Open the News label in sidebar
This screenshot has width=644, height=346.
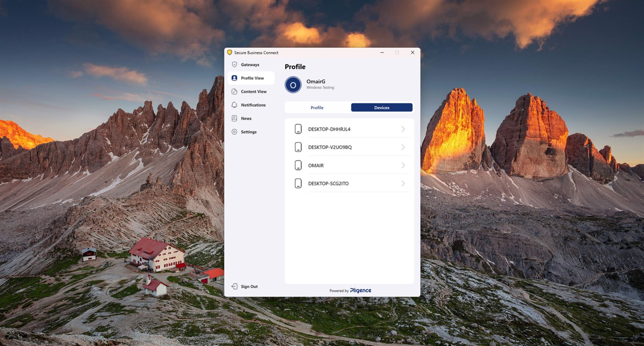[246, 118]
